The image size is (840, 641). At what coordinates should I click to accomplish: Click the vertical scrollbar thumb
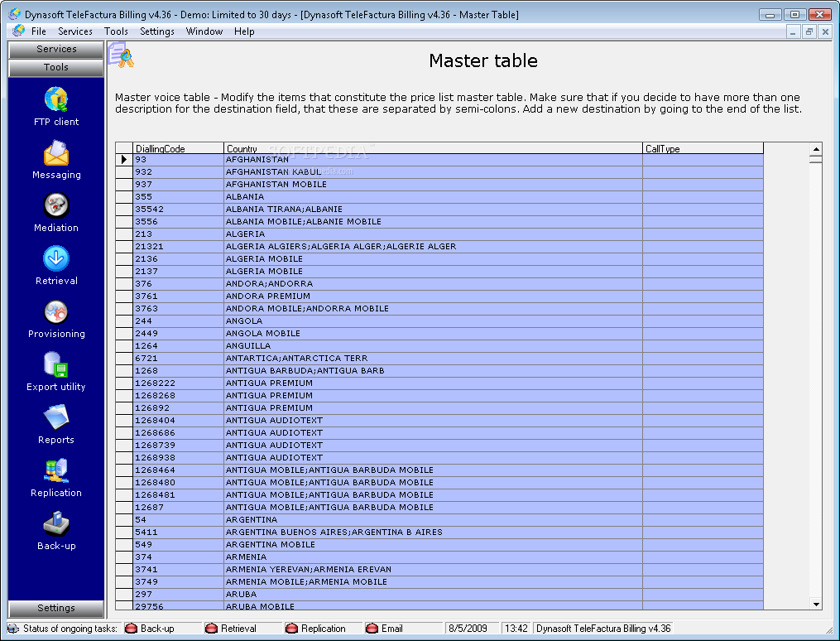click(816, 159)
